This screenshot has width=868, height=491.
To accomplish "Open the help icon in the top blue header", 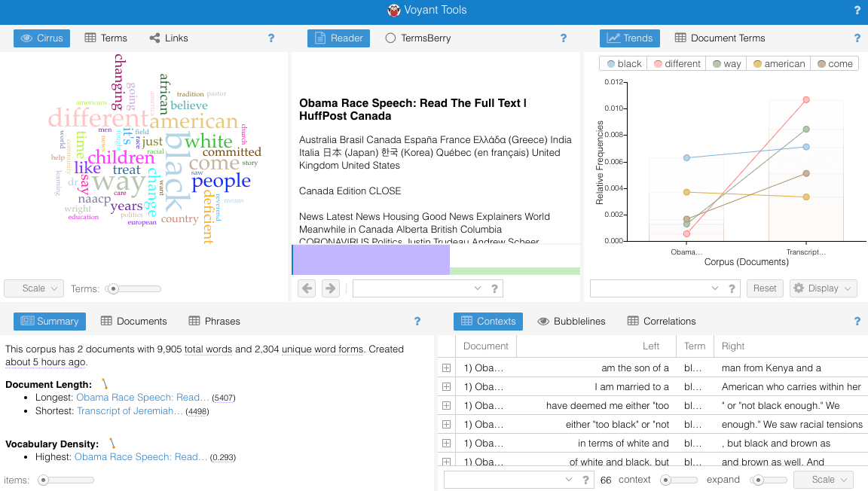I will coord(857,11).
